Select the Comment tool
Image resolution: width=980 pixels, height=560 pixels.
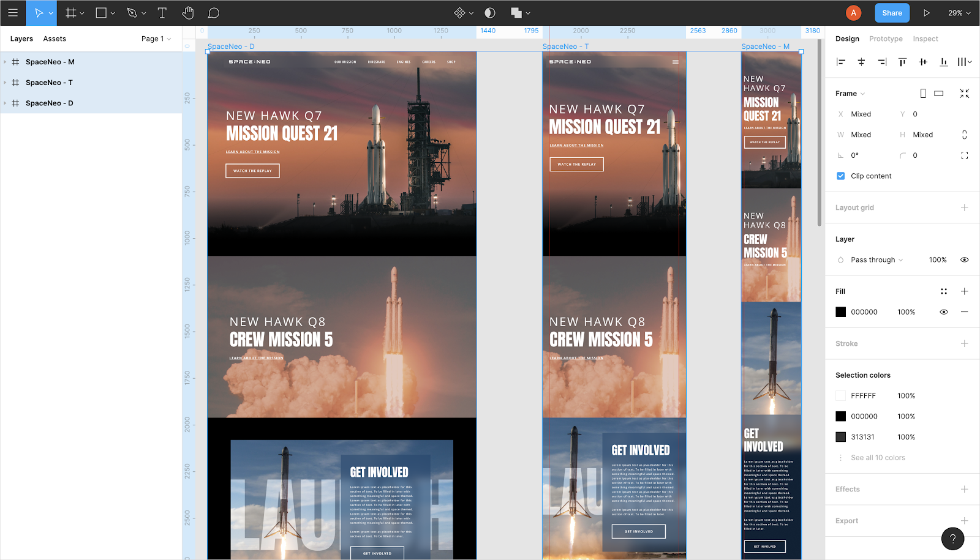coord(213,13)
